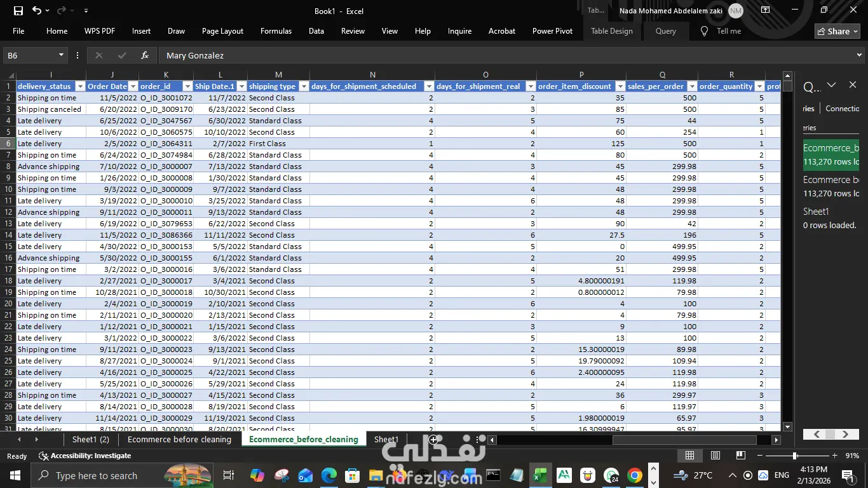This screenshot has height=488, width=868.
Task: Open Task View on the taskbar
Action: (x=228, y=475)
